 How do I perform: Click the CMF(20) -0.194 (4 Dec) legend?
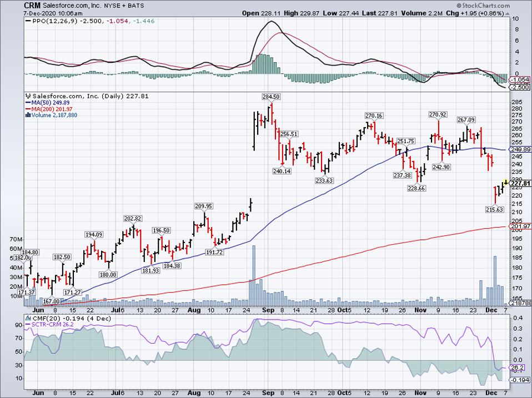tap(68, 319)
